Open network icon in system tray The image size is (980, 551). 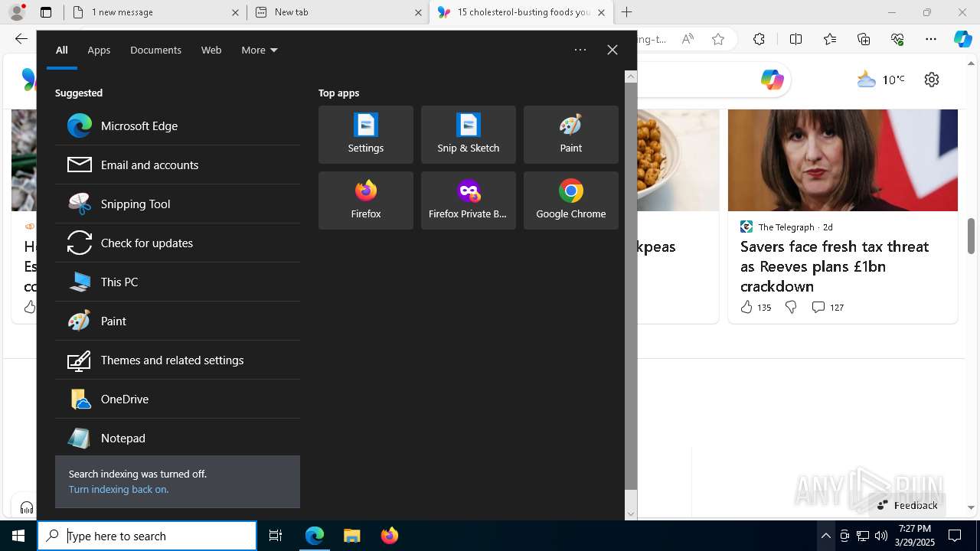[x=862, y=536]
